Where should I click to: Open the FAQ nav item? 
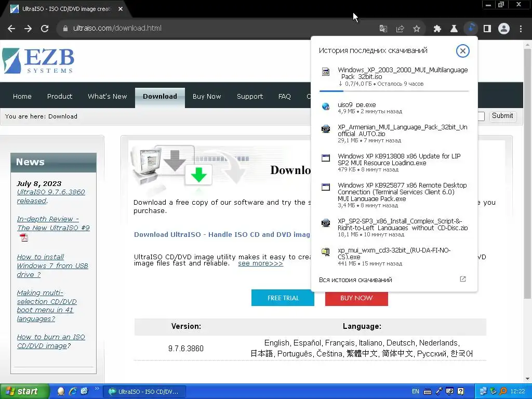click(x=284, y=96)
